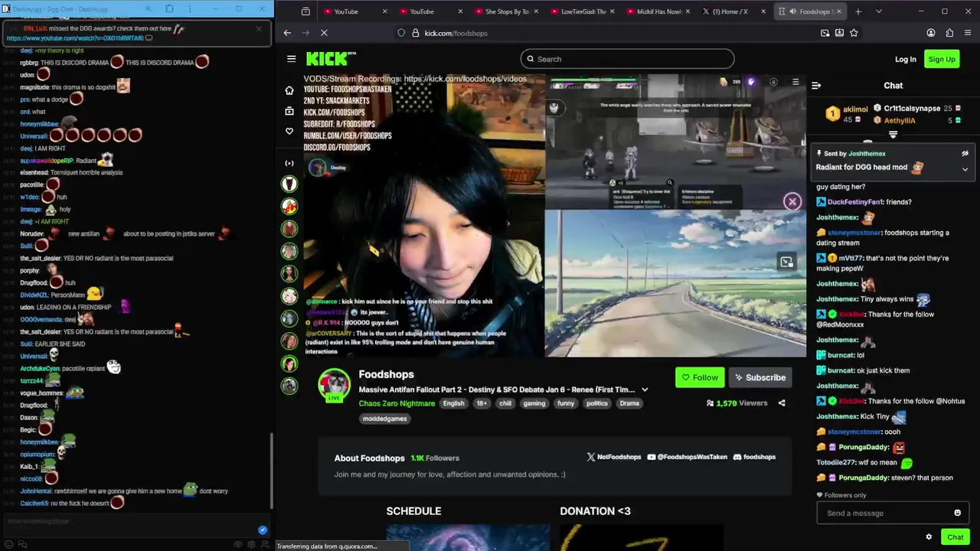This screenshot has width=980, height=551.
Task: Open the Chaos Zero Nightmare category link
Action: point(397,403)
